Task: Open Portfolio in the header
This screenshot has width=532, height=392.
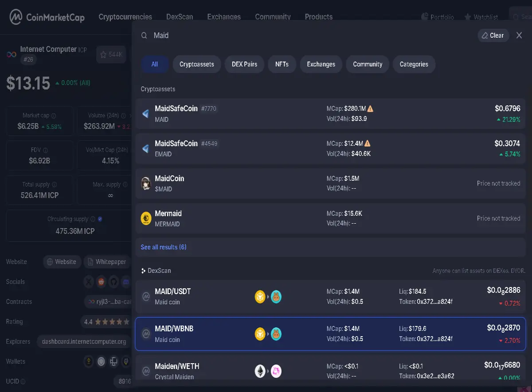Action: point(438,17)
